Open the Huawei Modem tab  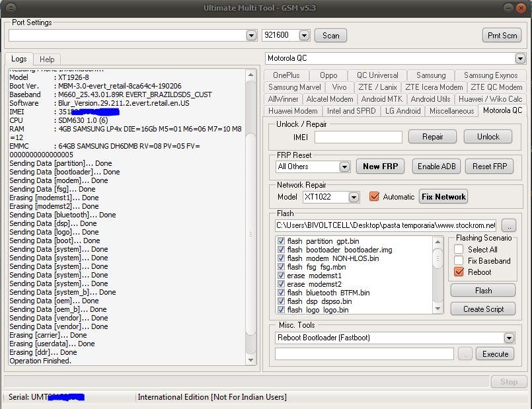tap(293, 111)
